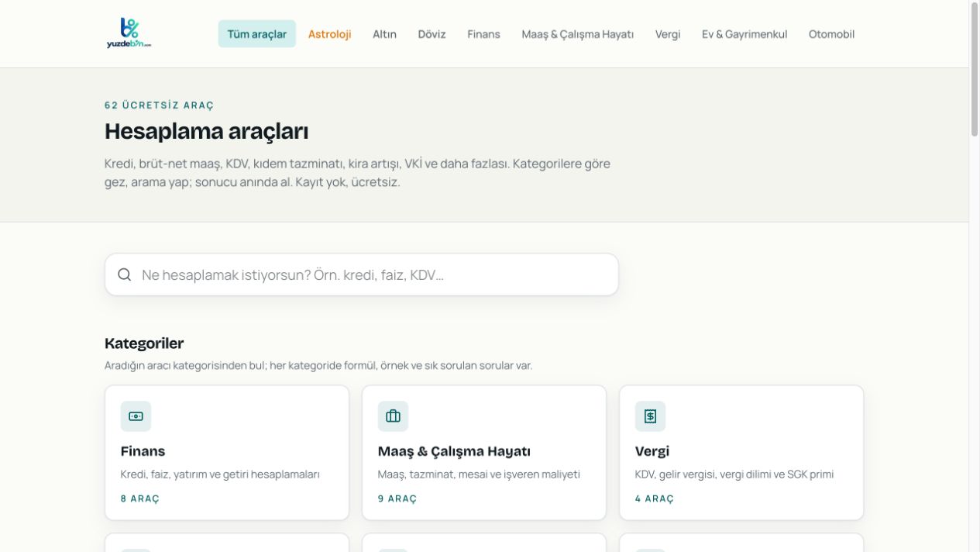Open the Otomobil nav item

pyautogui.click(x=831, y=34)
